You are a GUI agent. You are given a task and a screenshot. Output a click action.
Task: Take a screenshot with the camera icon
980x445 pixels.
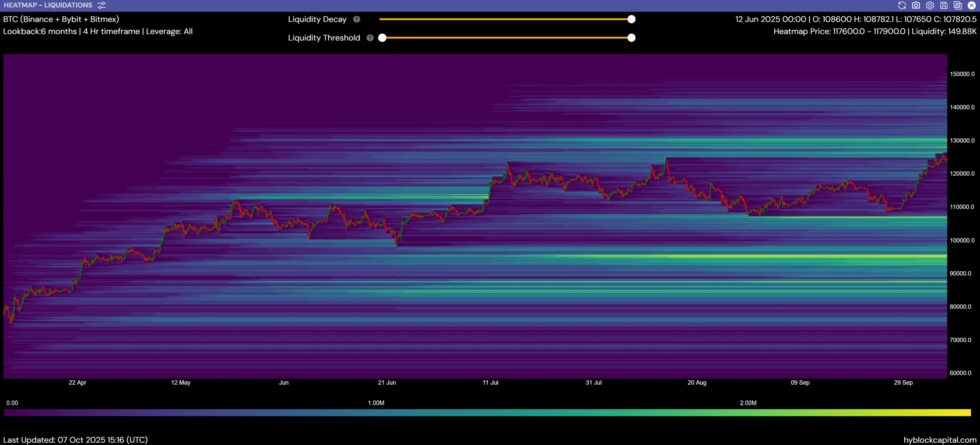click(916, 5)
